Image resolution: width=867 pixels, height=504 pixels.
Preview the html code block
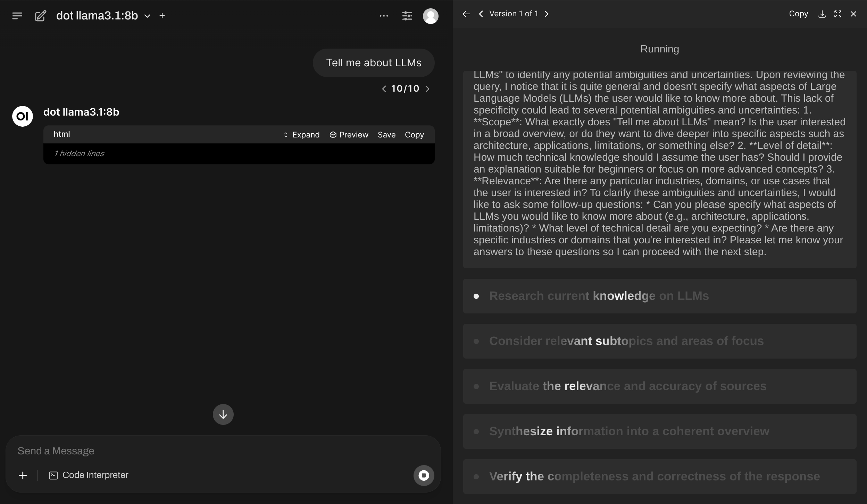(349, 135)
